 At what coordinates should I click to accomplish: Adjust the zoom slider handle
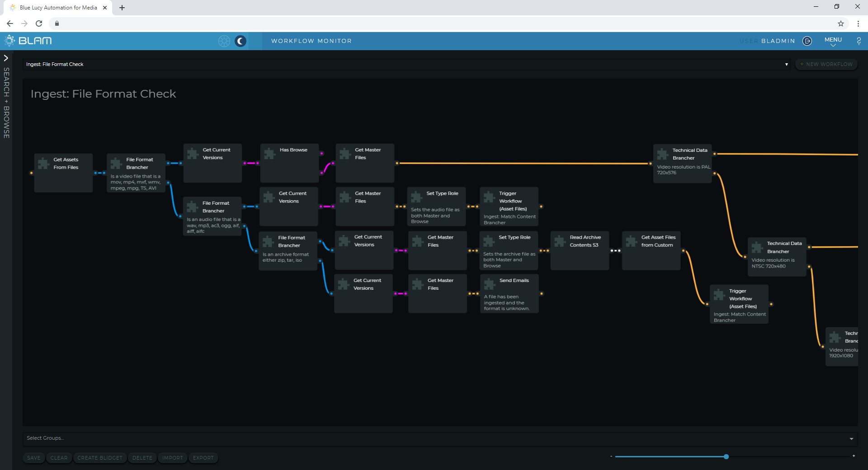click(x=726, y=456)
